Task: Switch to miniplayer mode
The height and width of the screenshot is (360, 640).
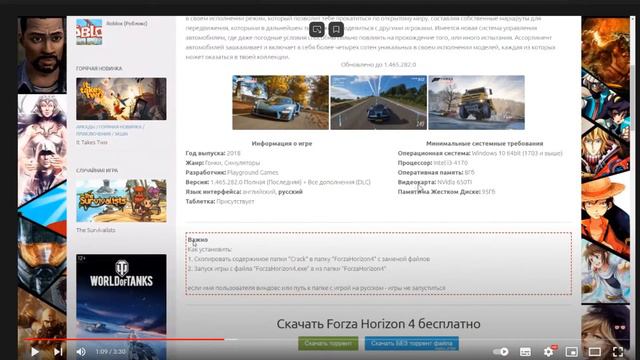Action: click(x=572, y=351)
